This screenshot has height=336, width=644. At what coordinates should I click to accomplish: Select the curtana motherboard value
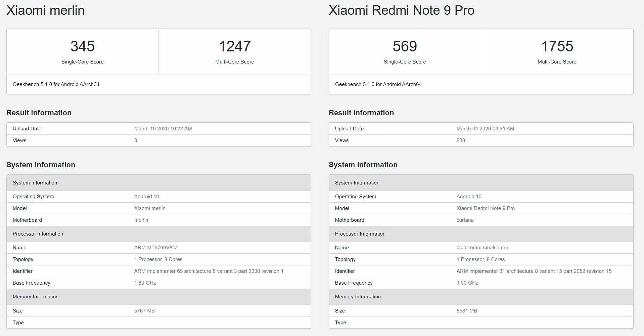[x=465, y=220]
